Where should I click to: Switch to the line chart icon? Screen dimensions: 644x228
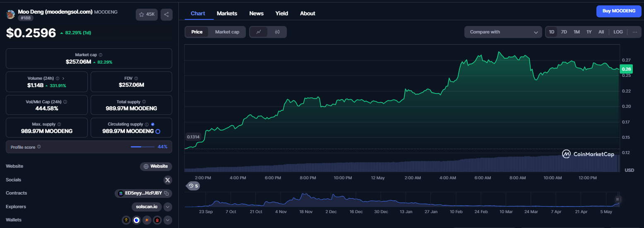coord(259,32)
